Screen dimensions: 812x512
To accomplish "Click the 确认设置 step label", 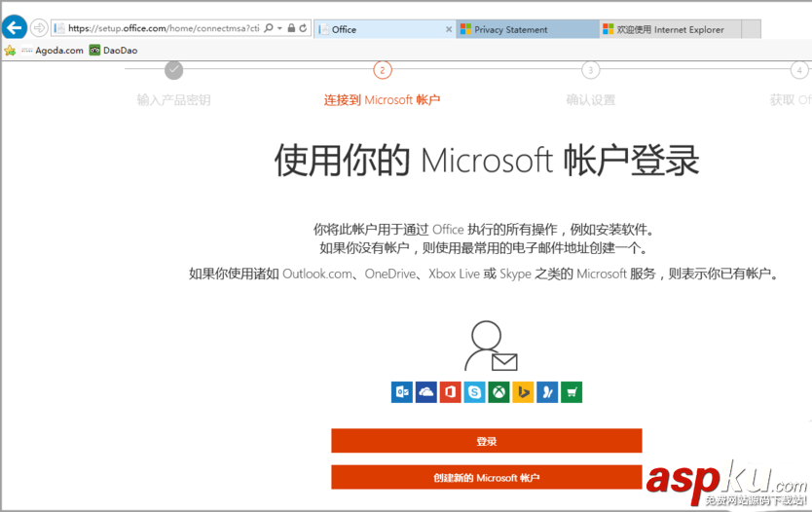I will pos(590,100).
